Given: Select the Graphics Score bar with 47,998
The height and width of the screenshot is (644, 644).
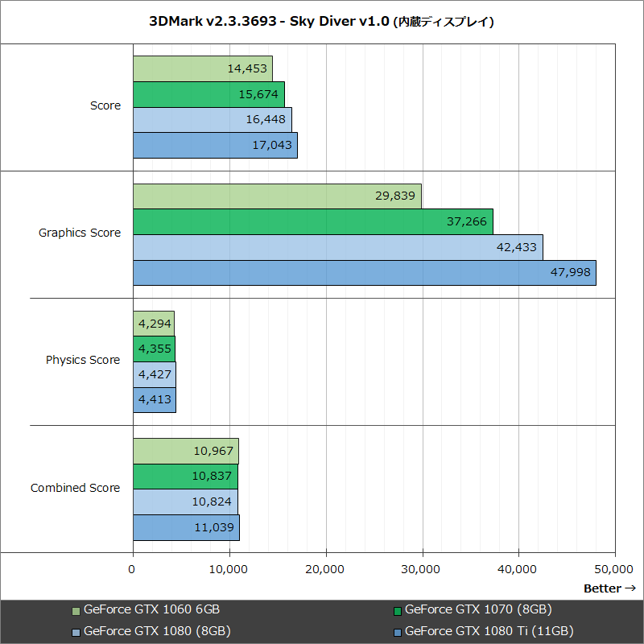Looking at the screenshot, I should point(365,272).
